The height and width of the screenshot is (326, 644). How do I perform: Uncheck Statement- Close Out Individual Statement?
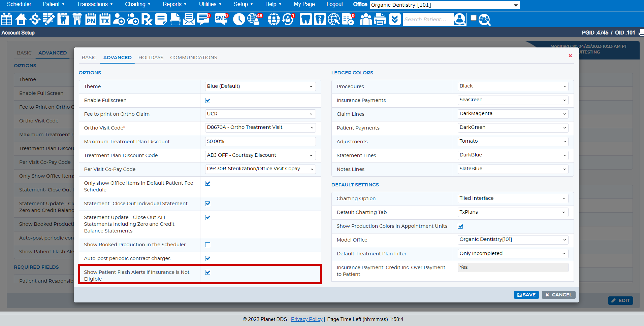click(x=208, y=204)
